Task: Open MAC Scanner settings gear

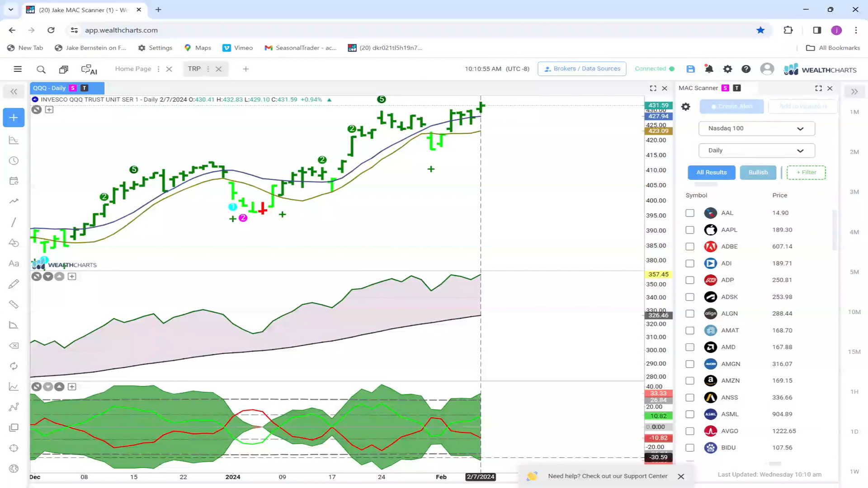Action: pyautogui.click(x=686, y=107)
